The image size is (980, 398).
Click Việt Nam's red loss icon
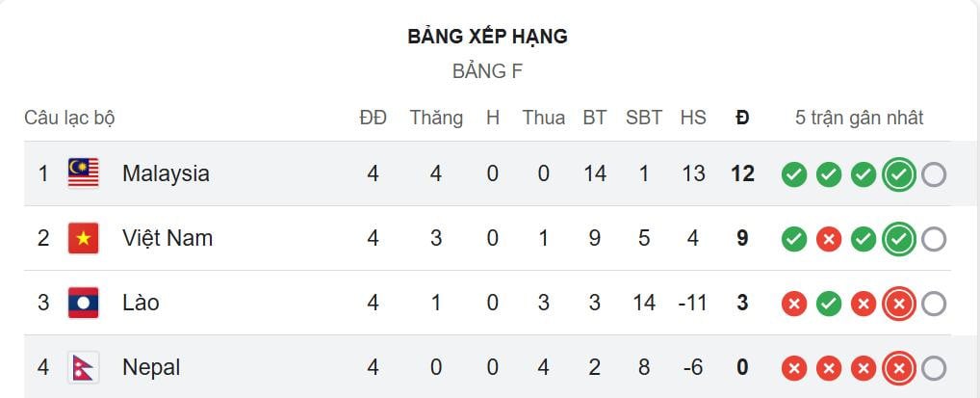click(x=828, y=239)
